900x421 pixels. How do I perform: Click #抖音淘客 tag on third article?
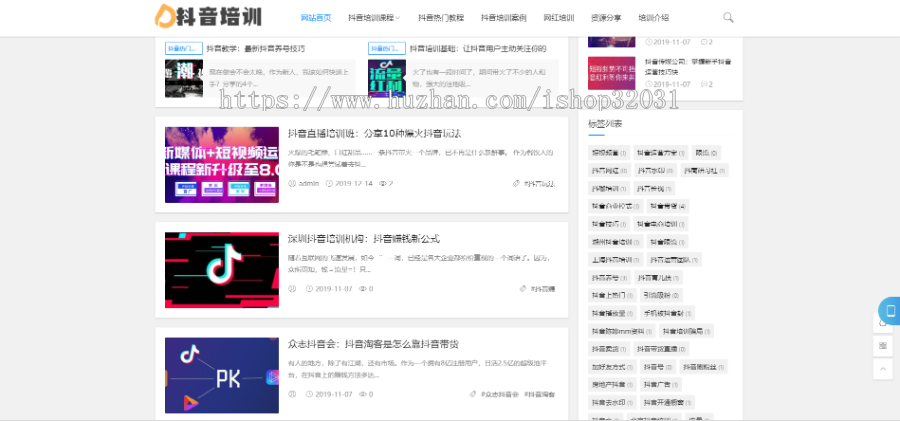(540, 395)
